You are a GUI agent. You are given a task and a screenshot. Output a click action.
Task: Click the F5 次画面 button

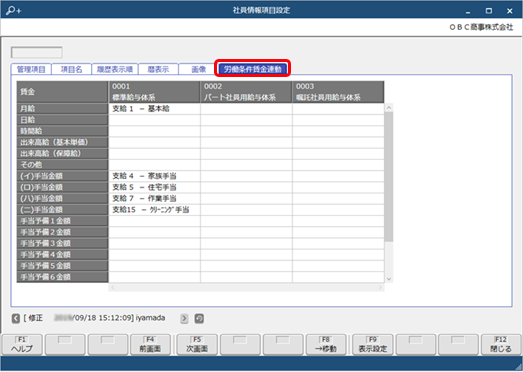pyautogui.click(x=197, y=344)
